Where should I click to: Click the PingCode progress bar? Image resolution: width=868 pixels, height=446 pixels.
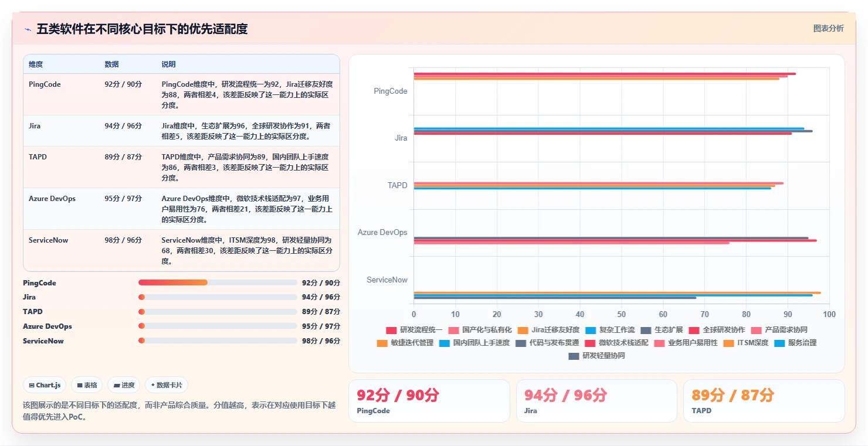tap(218, 282)
